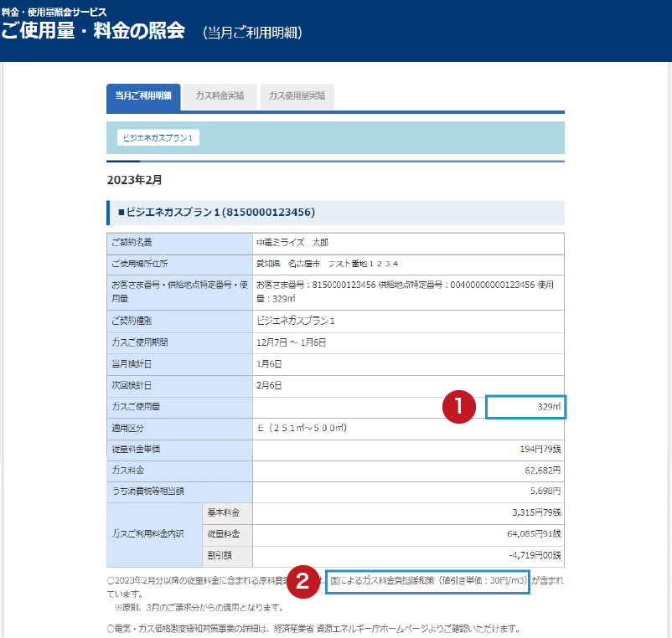Click the usage period 12月7日 ～ 1月6日
This screenshot has height=638, width=672.
(291, 342)
